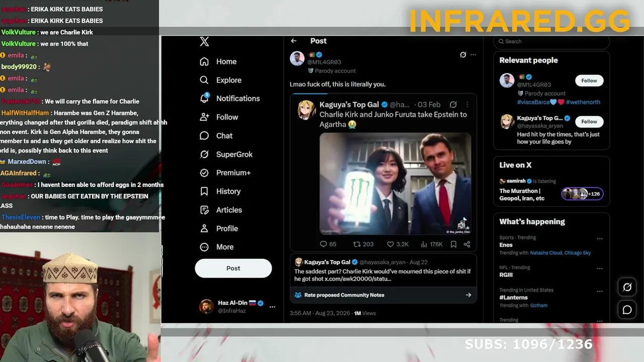
Task: Click the #viscaBarca hashtag link
Action: point(533,102)
